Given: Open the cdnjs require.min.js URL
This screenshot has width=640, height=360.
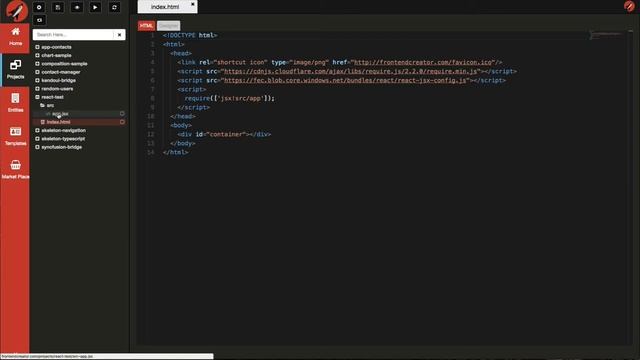Looking at the screenshot, I should tap(350, 71).
